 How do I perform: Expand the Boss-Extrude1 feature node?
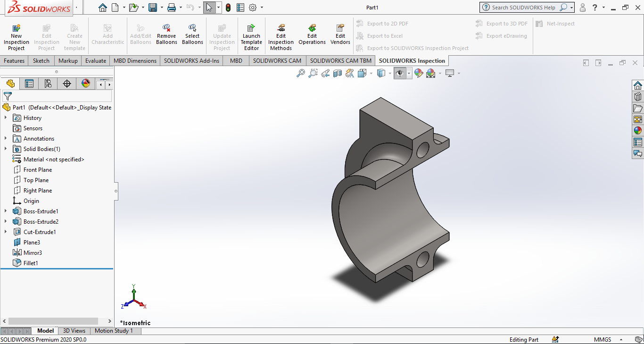pos(6,211)
